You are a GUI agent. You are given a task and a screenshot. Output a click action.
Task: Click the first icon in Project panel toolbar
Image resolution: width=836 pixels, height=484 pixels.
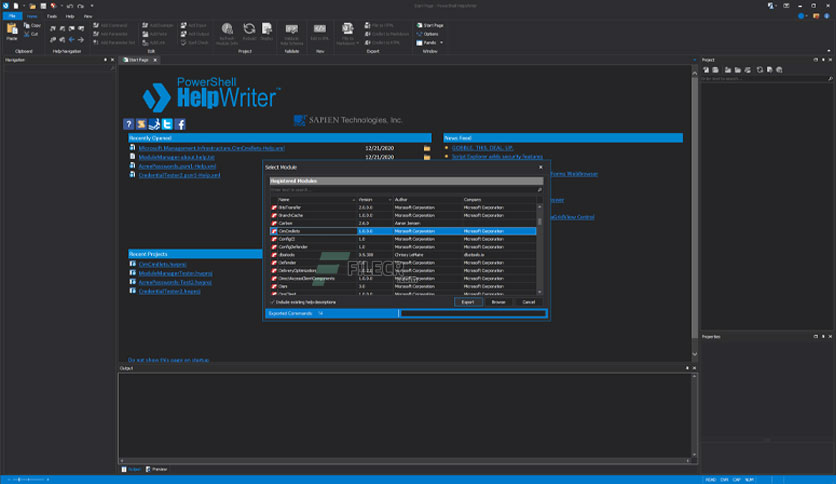(x=706, y=70)
